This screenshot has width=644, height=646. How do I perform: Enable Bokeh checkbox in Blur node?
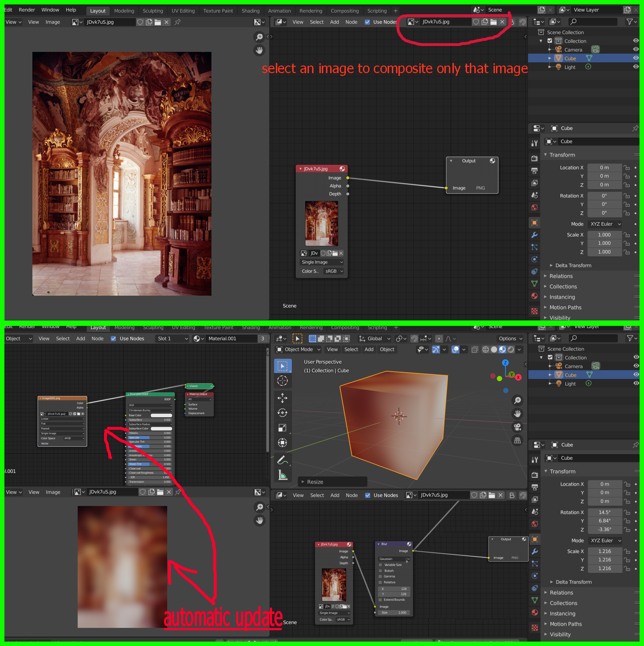tap(380, 571)
